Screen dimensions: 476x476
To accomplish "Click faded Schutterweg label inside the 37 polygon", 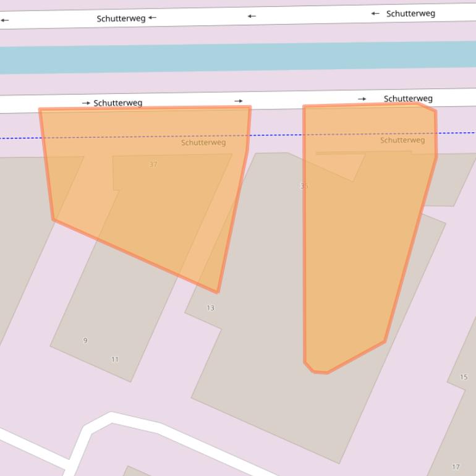I will point(203,143).
